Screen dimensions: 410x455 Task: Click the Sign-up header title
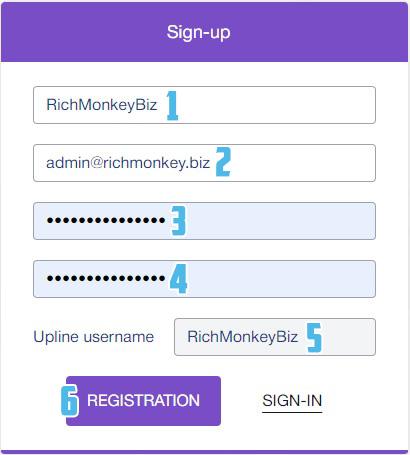tap(199, 33)
